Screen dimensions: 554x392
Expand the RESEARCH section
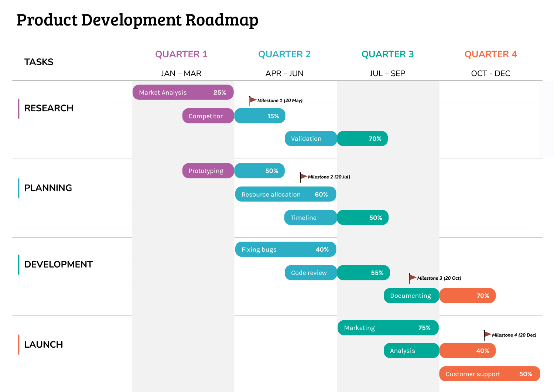(49, 108)
